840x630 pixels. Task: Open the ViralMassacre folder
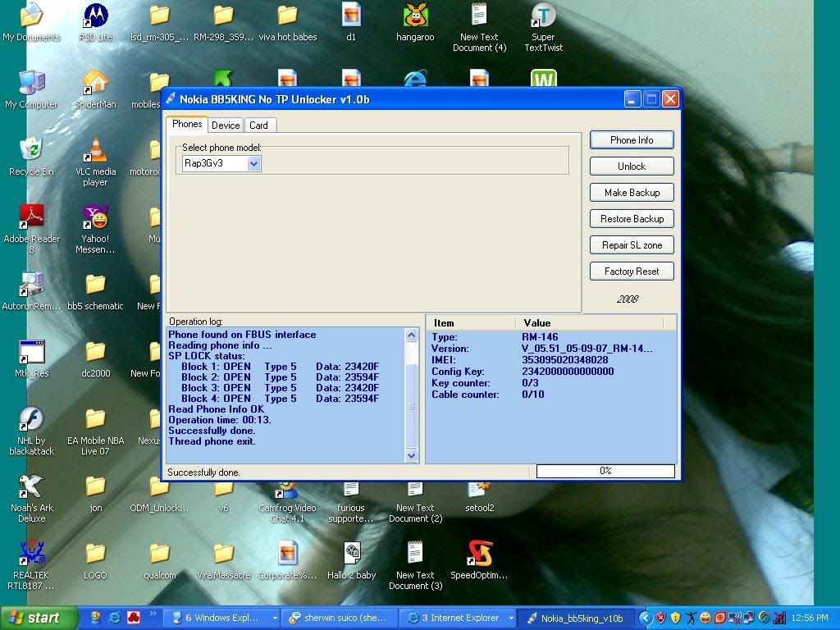click(224, 560)
